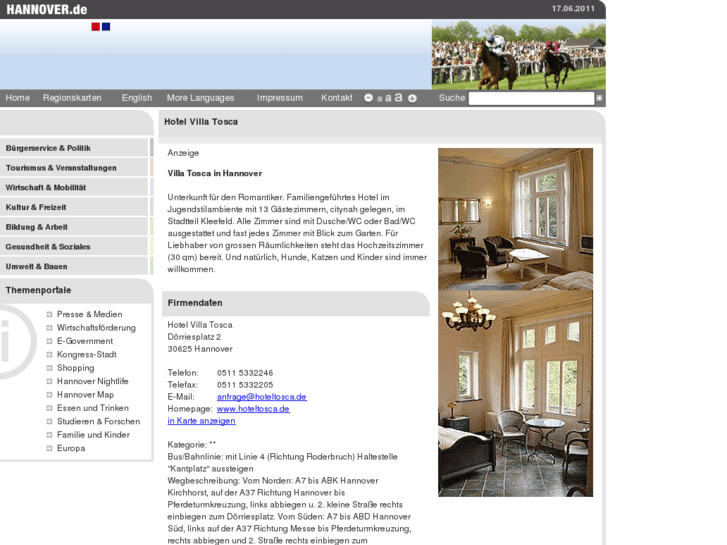Click the bullet icon beside Wirtschaftsförderung

(x=49, y=328)
